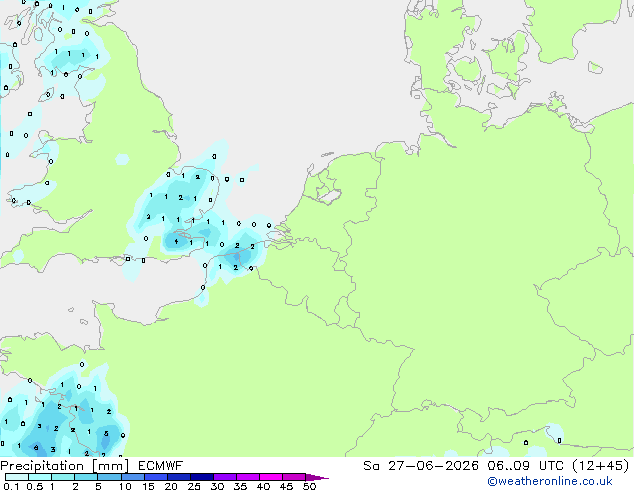Screen dimensions: 634x490
Task: Open the weatheronline.co.uk copyright link
Action: click(549, 481)
